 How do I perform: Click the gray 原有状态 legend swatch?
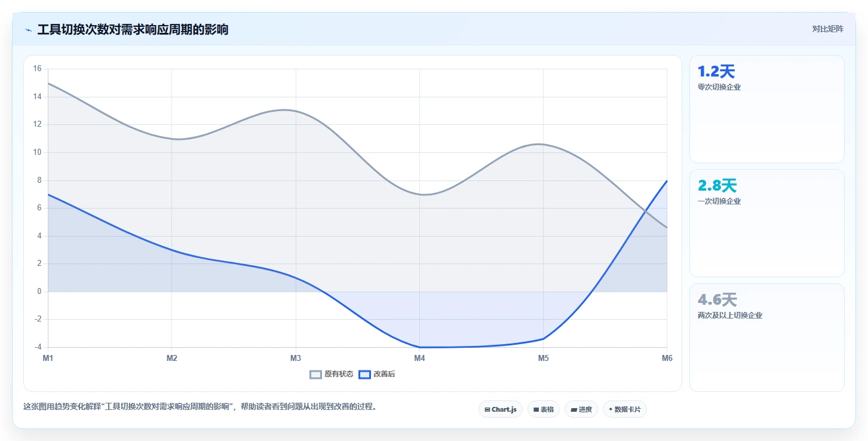coord(316,375)
